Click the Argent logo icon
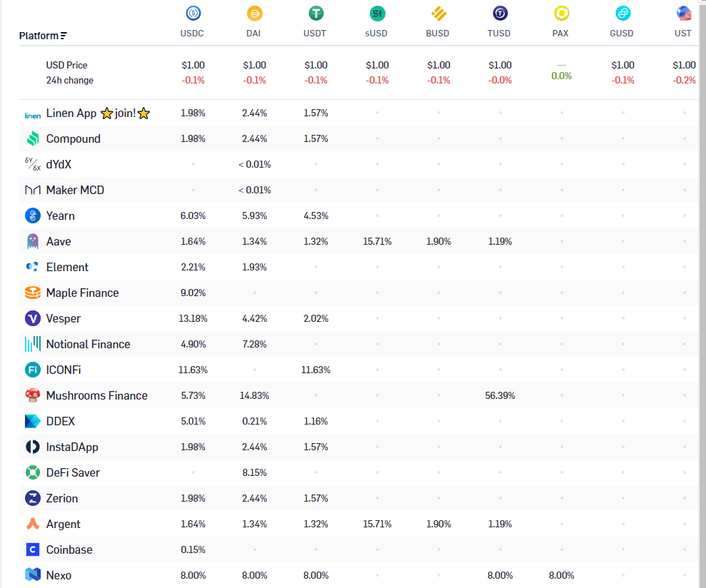 tap(32, 524)
